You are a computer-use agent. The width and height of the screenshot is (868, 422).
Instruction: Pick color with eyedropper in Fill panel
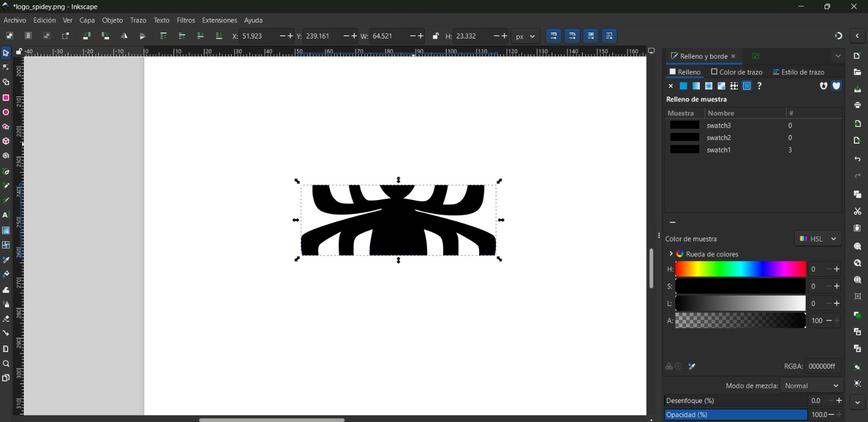click(x=692, y=367)
